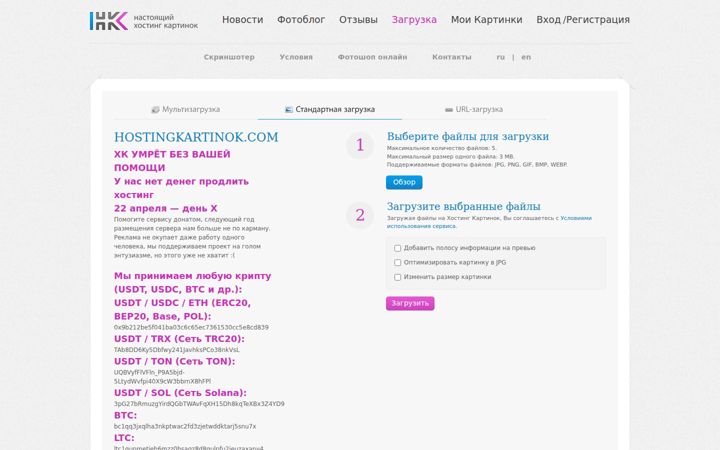Switch to URL-загрузка tab

(x=474, y=110)
